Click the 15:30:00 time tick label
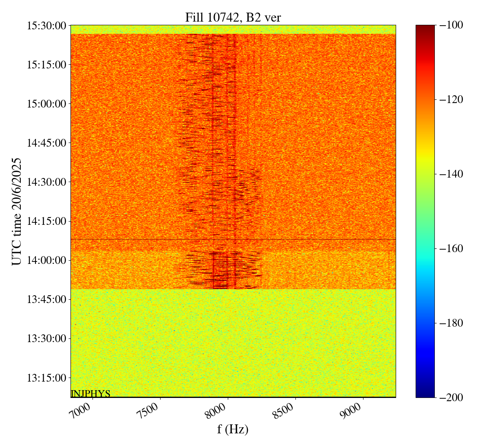 (46, 26)
